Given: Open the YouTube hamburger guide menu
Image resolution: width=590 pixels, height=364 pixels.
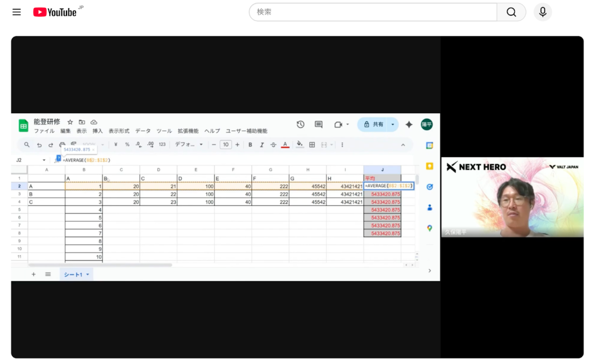Looking at the screenshot, I should tap(16, 12).
